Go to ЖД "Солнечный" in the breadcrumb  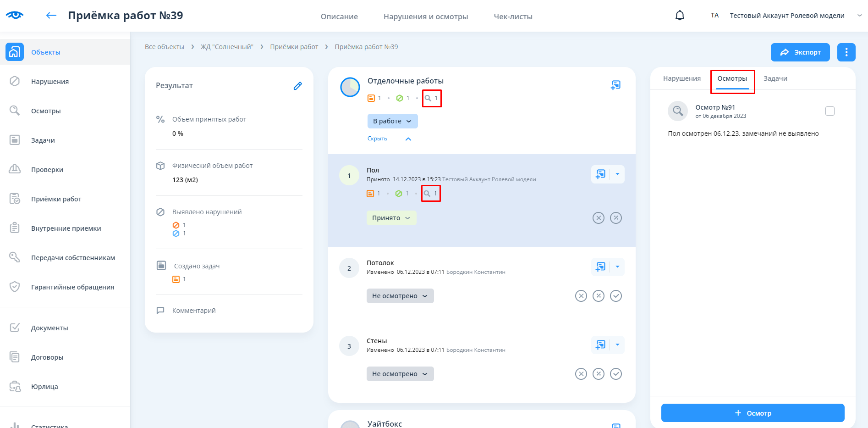click(227, 47)
